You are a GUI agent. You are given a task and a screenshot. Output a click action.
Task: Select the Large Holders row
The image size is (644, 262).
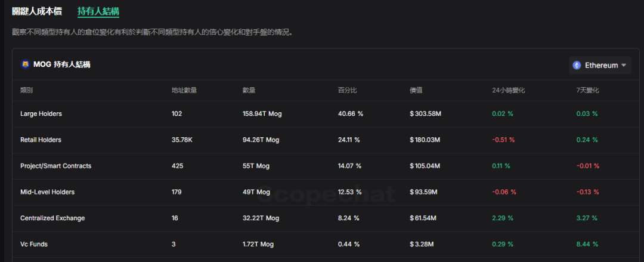(x=41, y=113)
